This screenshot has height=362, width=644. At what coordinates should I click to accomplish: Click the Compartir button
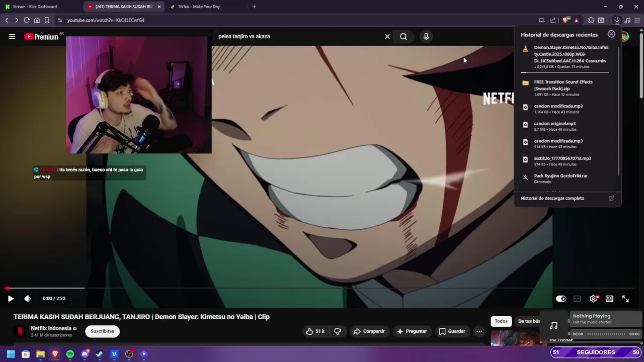(369, 331)
